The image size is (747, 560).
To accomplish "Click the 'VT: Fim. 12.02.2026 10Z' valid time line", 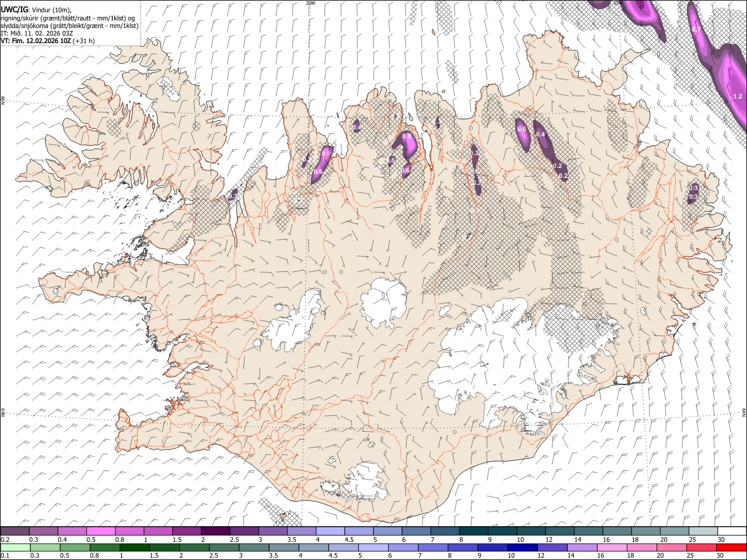I will [36, 41].
